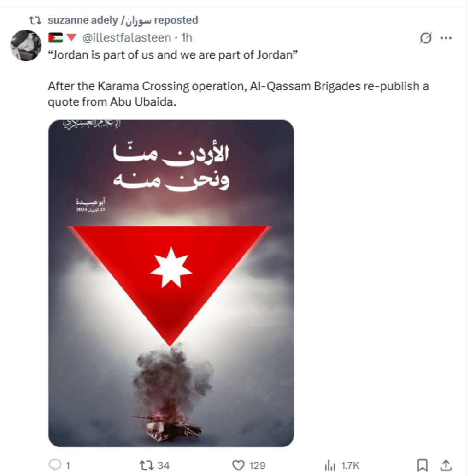
Task: Open the @illestfalasteen handle link
Action: (127, 38)
